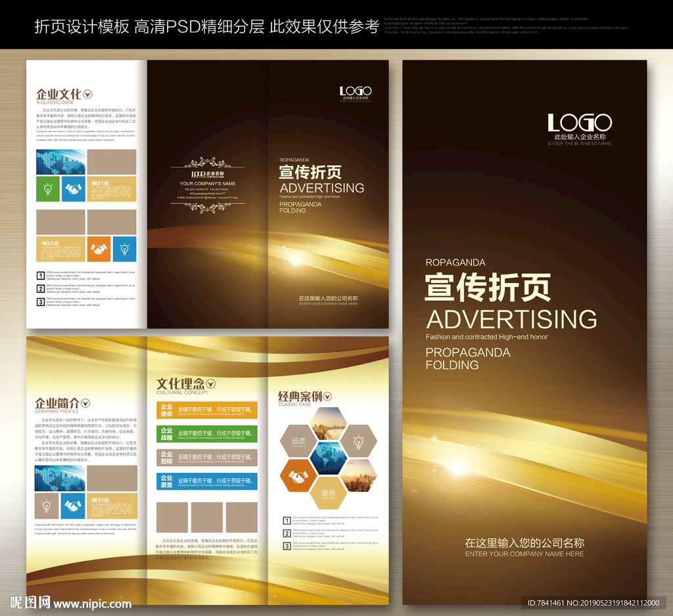The image size is (673, 616).
Task: Click the yellow 项目介绍 box beside the blue handshake in 企业文化
Action: point(112,188)
